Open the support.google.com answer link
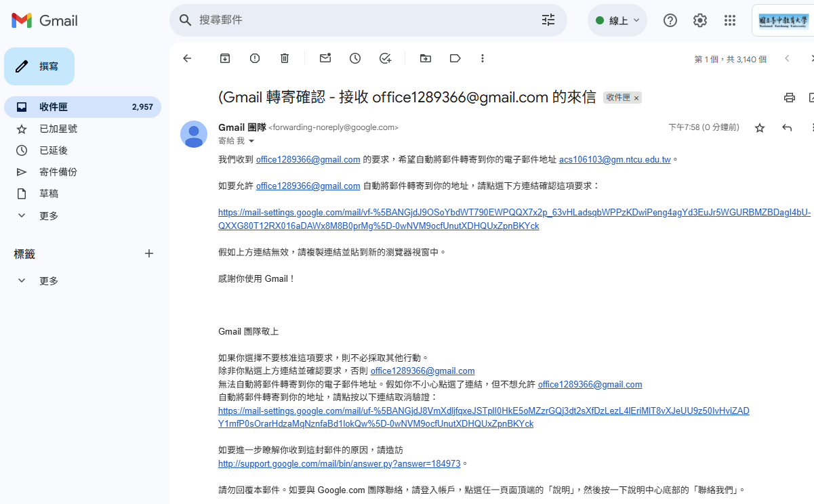Image resolution: width=814 pixels, height=504 pixels. click(339, 464)
